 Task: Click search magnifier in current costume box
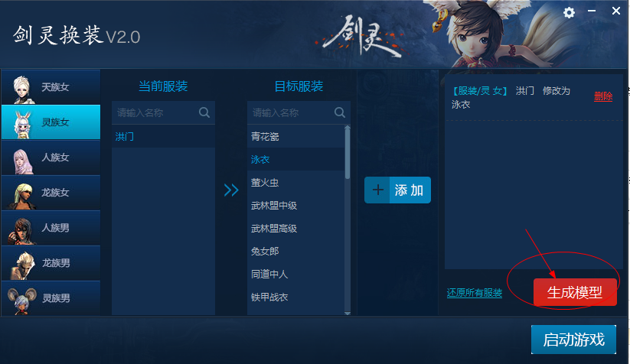pos(204,112)
